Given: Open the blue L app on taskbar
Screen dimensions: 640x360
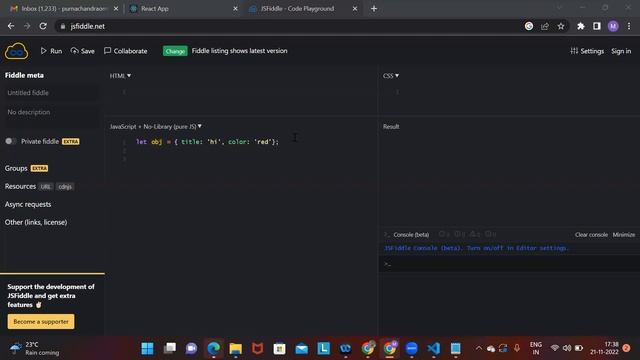Looking at the screenshot, I should (x=324, y=348).
